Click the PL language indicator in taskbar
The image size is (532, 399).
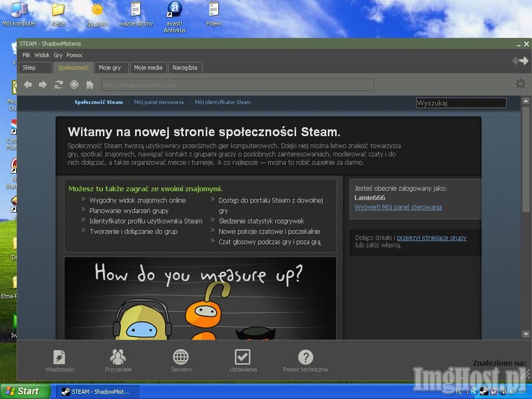click(x=459, y=392)
